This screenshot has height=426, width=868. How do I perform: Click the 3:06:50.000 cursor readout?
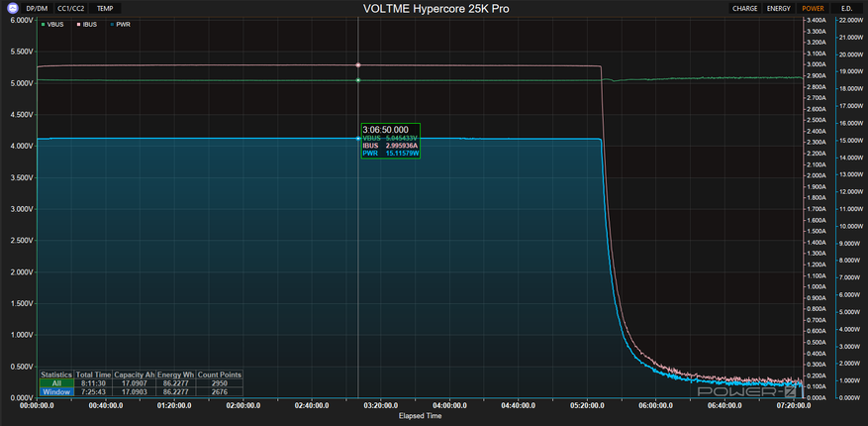point(385,129)
